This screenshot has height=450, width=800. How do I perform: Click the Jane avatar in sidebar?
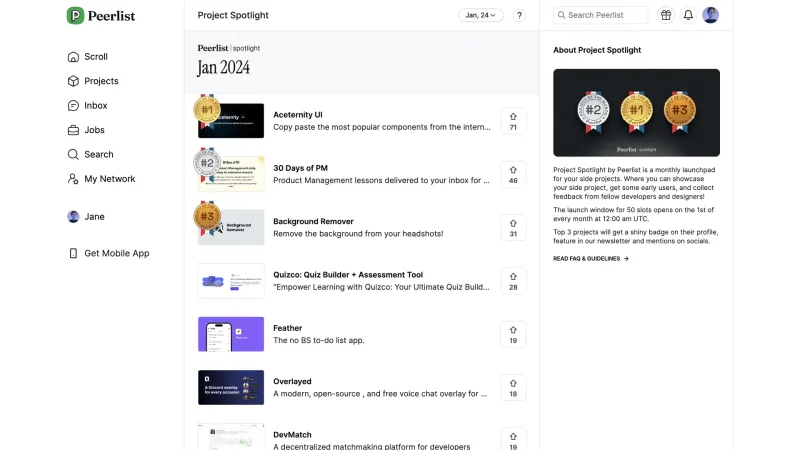coord(73,217)
